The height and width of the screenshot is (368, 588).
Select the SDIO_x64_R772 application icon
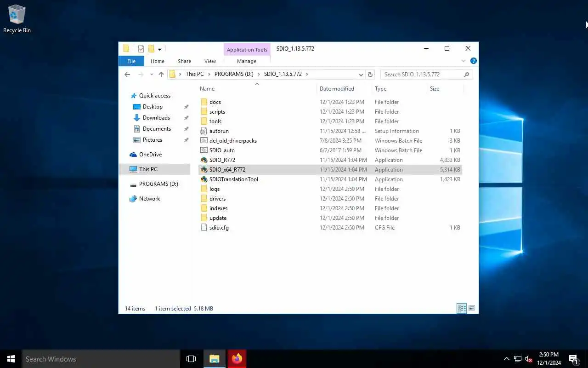204,170
